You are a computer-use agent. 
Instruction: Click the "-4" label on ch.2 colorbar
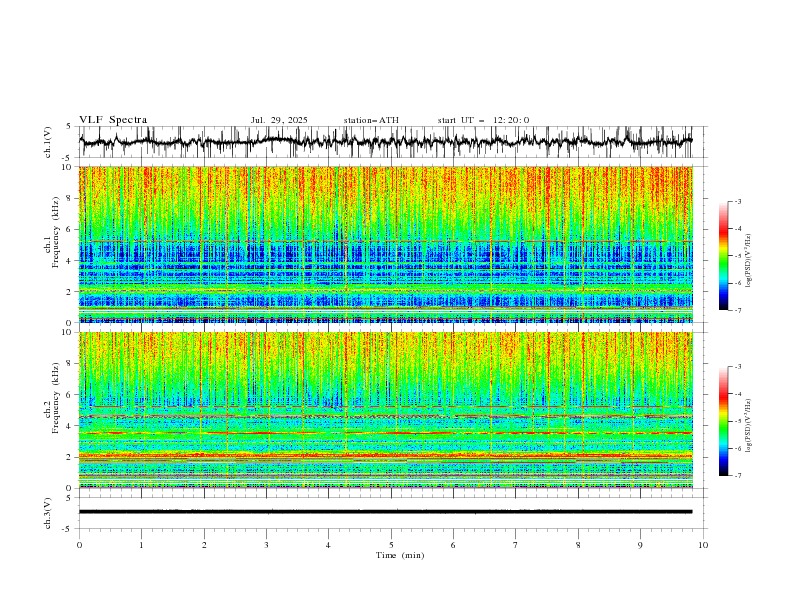[x=738, y=394]
